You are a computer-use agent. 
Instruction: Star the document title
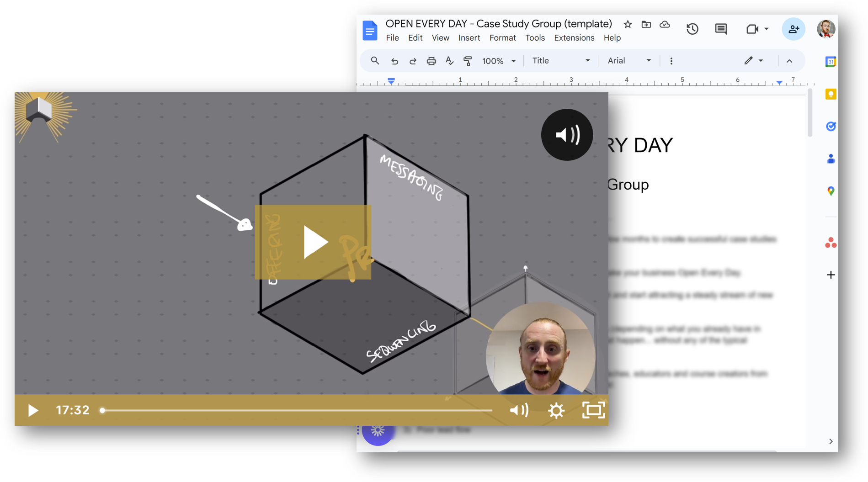628,24
